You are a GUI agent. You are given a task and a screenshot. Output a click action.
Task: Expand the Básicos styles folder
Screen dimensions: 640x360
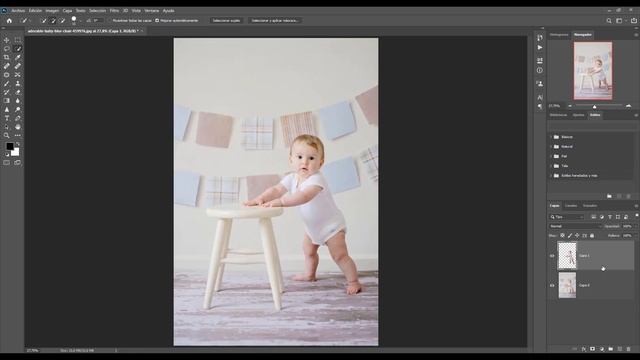551,137
